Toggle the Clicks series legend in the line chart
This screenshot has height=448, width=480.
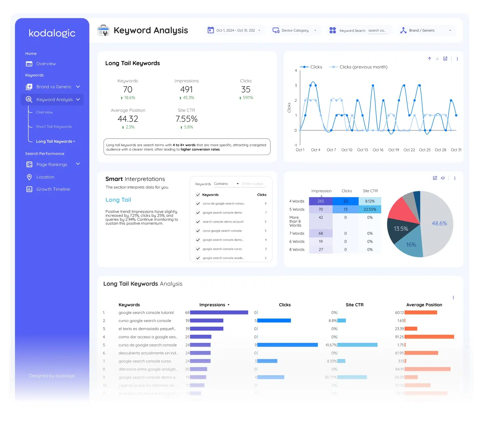tap(311, 67)
